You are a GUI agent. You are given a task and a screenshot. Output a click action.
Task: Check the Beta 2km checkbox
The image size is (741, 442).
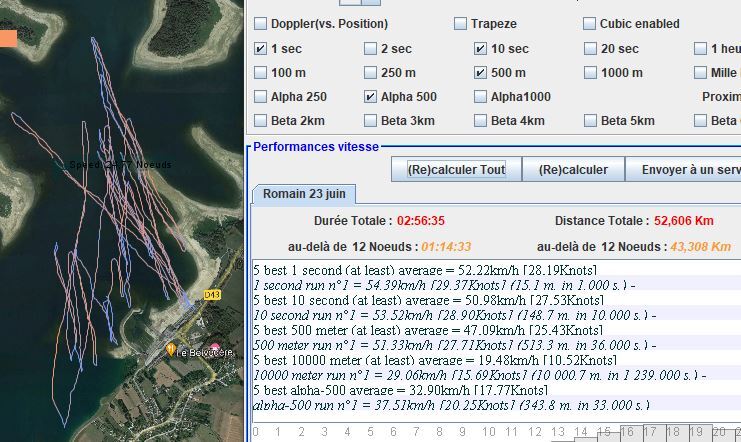click(x=260, y=121)
